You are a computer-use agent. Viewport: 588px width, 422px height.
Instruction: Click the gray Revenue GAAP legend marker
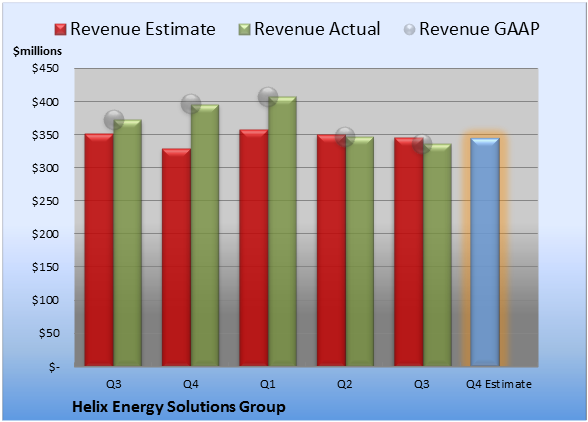click(409, 30)
